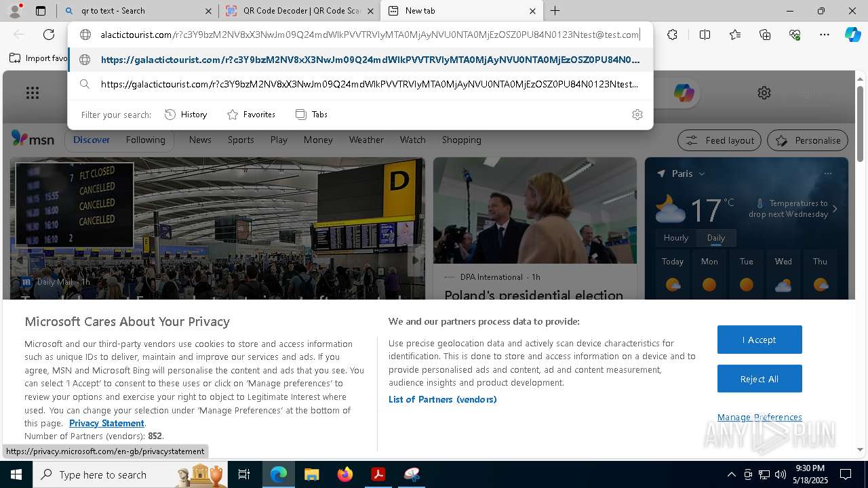Close the 'qr to text - Search' tab
Screen dimensions: 868x488
[208, 11]
